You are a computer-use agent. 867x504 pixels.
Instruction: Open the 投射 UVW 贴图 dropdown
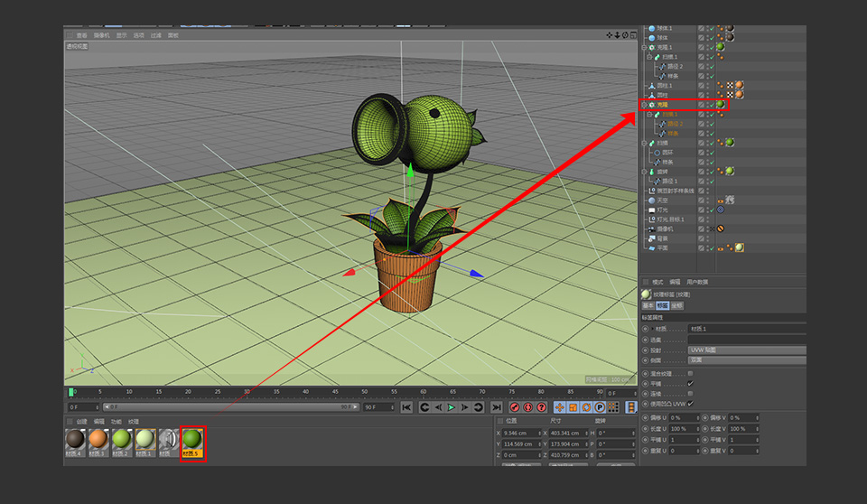coord(747,350)
